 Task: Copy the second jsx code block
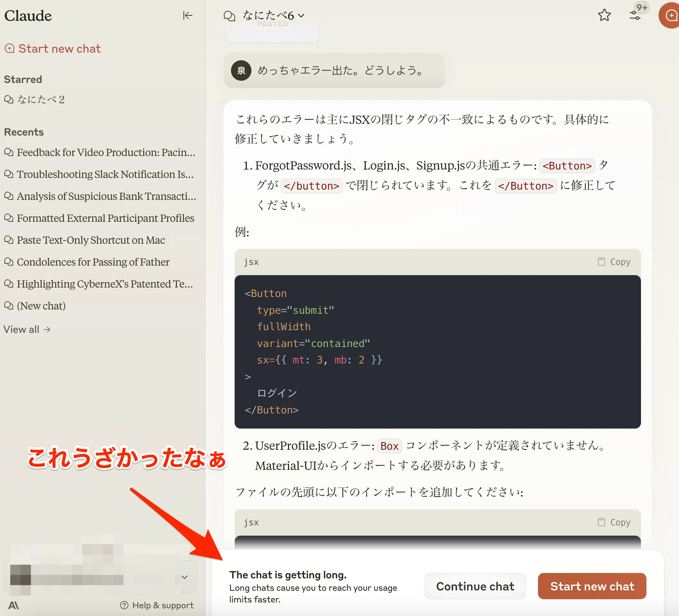pos(614,522)
